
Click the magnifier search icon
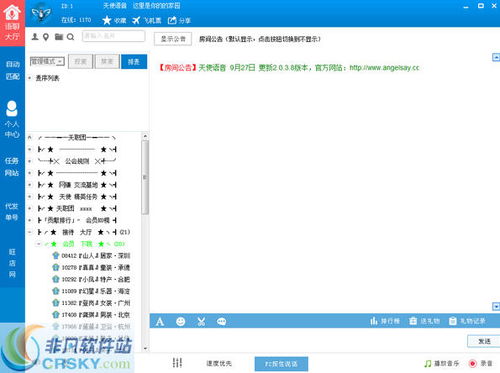coord(70,37)
